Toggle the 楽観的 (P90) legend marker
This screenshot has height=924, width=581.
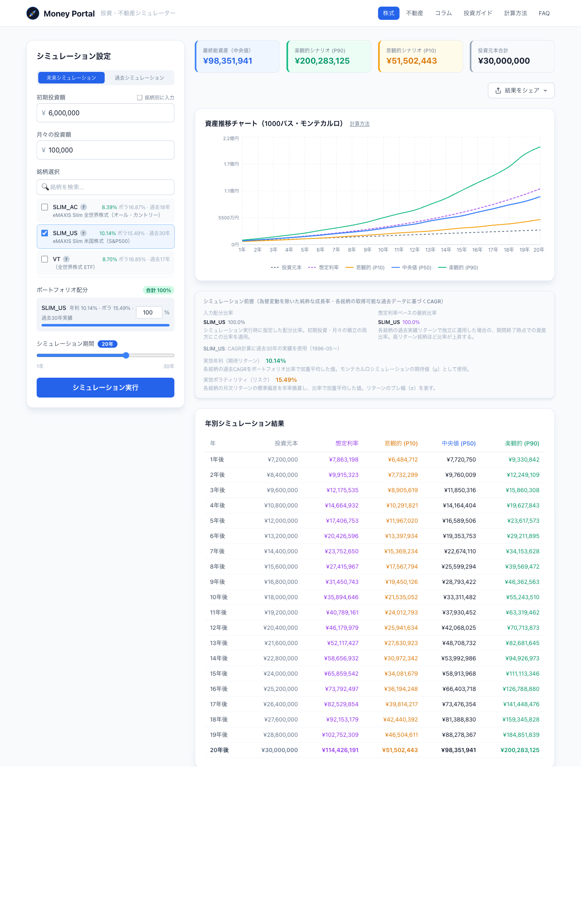(x=442, y=268)
